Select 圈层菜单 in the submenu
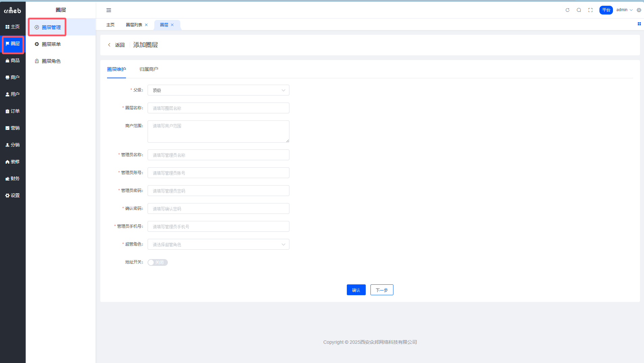 (x=51, y=45)
